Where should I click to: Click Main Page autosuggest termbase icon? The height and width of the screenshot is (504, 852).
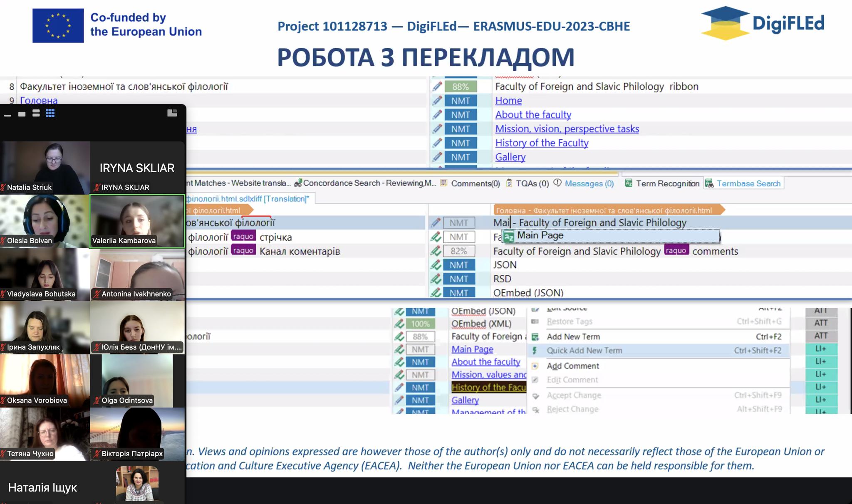509,236
